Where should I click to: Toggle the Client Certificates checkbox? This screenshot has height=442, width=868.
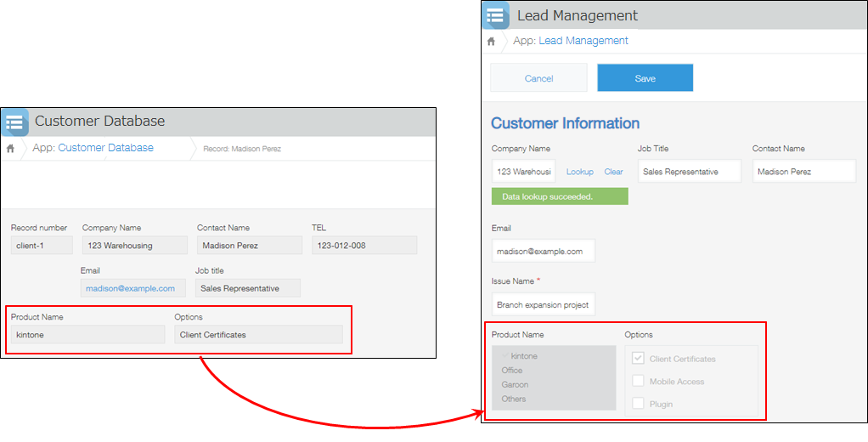639,359
